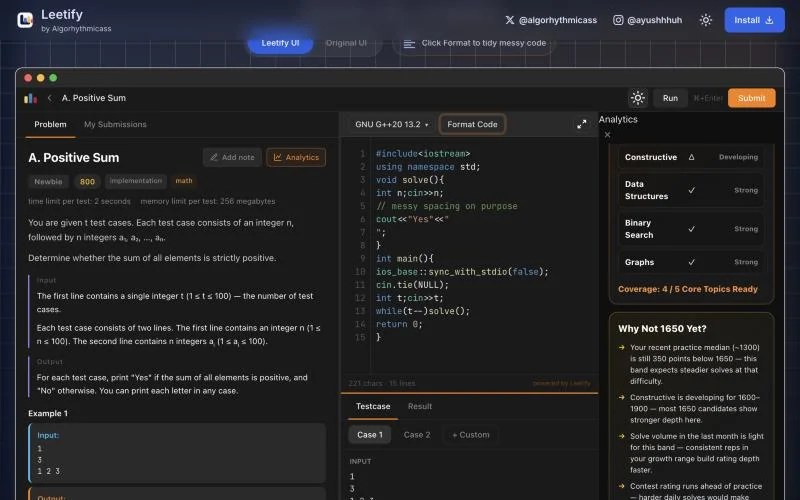Click the Why Not 1650 Yet? heading

point(662,329)
